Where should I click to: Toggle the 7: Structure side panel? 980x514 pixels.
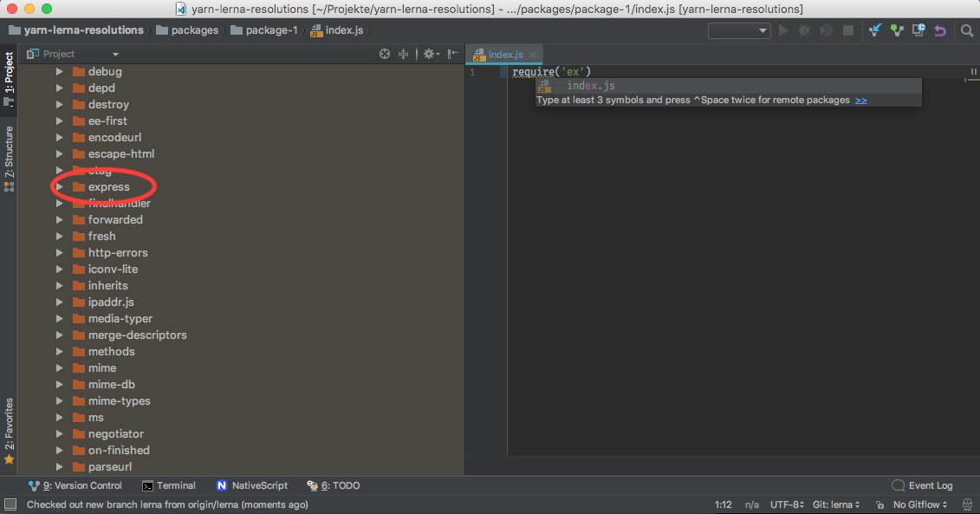(9, 159)
